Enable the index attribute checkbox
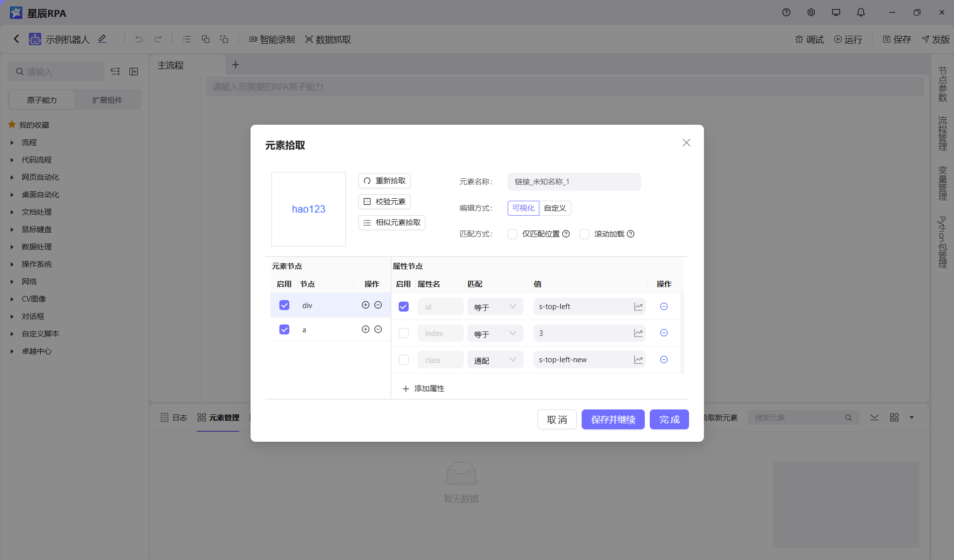The image size is (954, 560). pyautogui.click(x=404, y=333)
